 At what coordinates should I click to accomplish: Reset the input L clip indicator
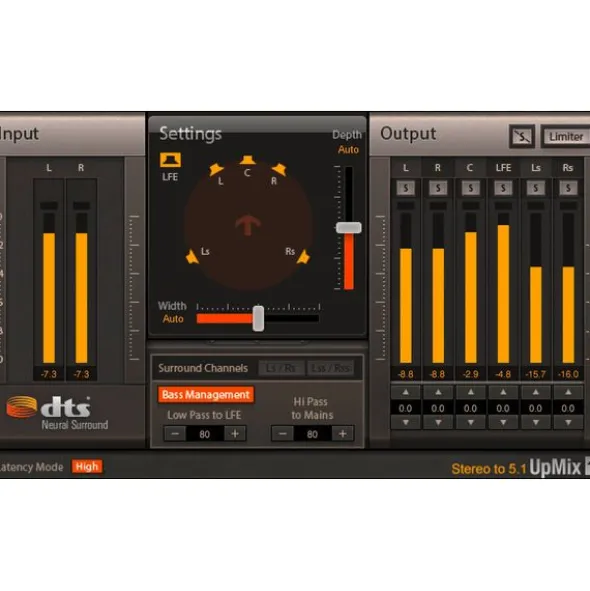point(49,205)
